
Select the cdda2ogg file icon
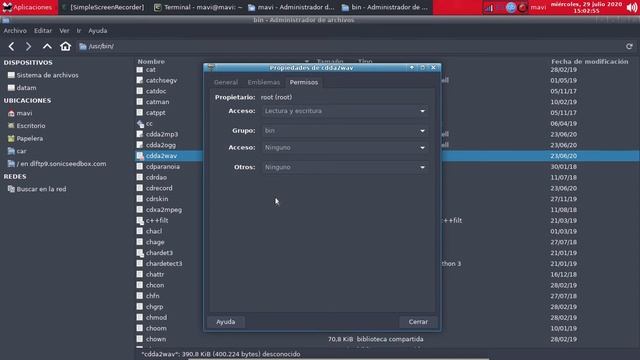tap(140, 145)
